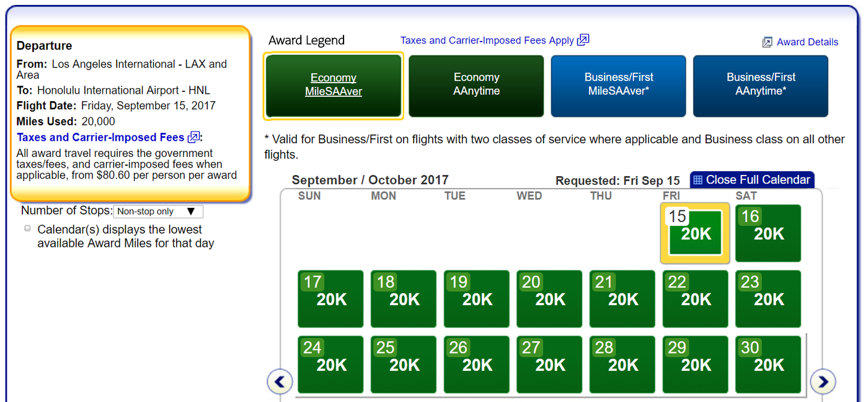The image size is (868, 402).
Task: Pick September 30 on the calendar
Action: (x=768, y=365)
